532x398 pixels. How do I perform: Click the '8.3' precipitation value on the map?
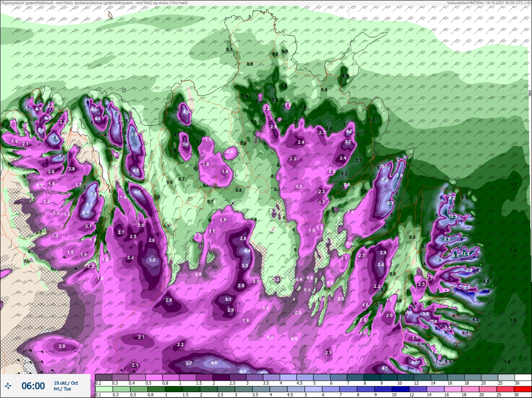(390, 203)
